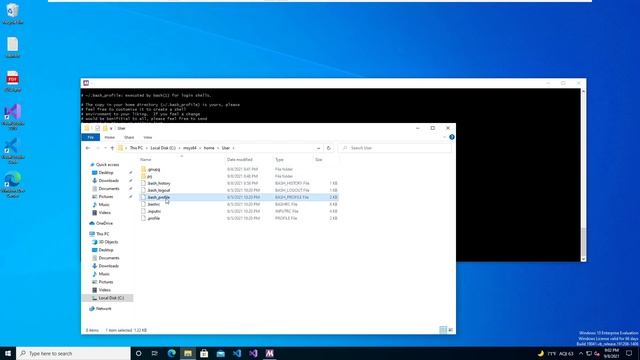This screenshot has width=640, height=360.
Task: Go back in File Explorer
Action: coord(88,148)
